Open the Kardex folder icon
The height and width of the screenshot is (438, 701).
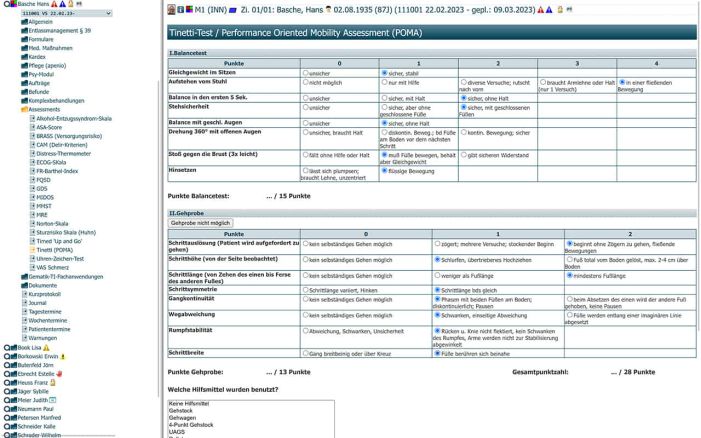[24, 56]
